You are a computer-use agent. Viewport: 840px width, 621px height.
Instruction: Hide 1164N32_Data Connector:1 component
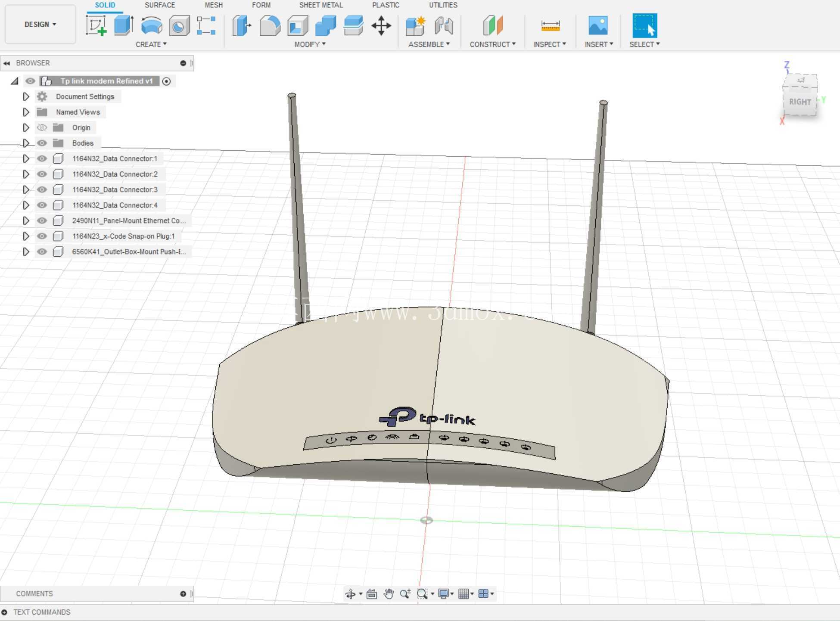42,158
